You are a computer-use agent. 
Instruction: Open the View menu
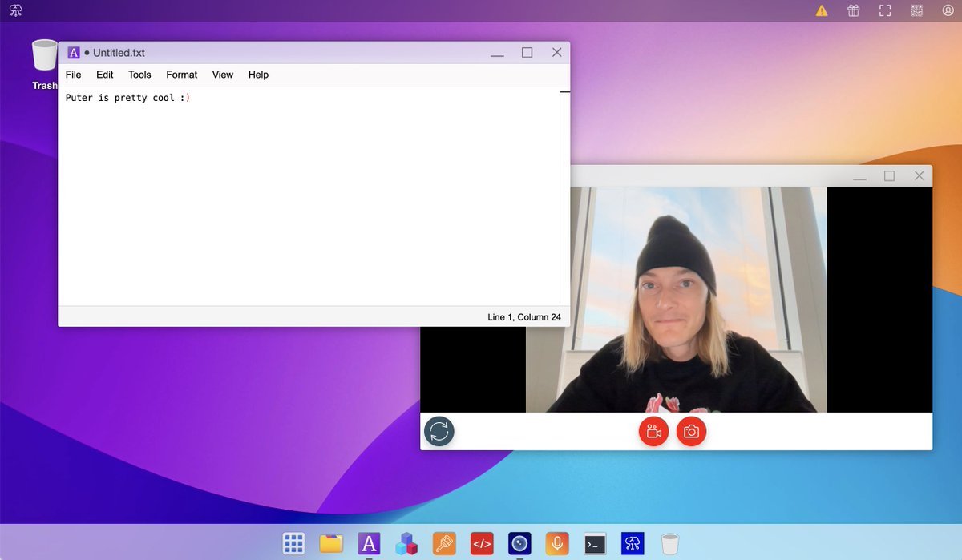(223, 75)
